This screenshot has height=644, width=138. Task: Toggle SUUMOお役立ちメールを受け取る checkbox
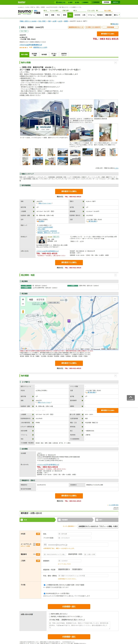45,594
